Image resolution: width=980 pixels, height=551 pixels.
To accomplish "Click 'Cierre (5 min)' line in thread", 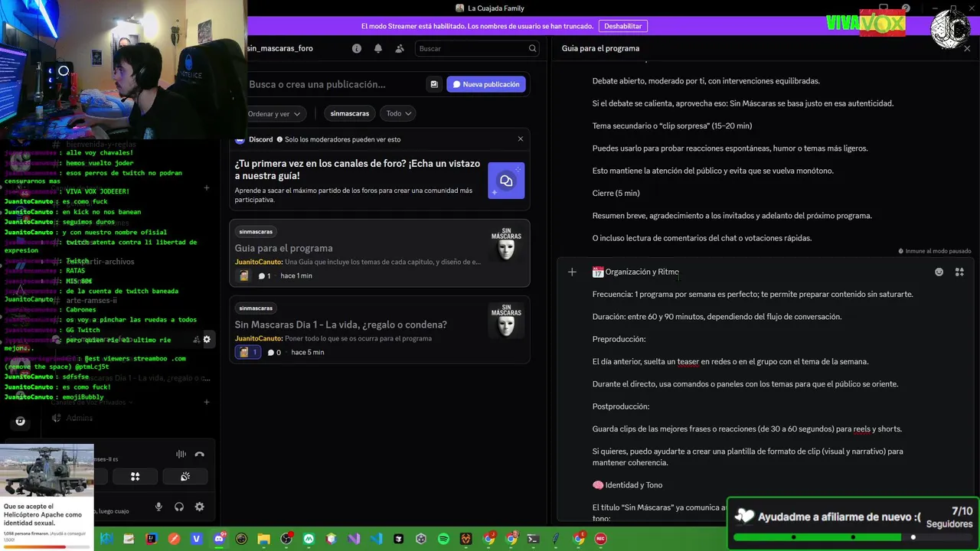I will point(616,193).
